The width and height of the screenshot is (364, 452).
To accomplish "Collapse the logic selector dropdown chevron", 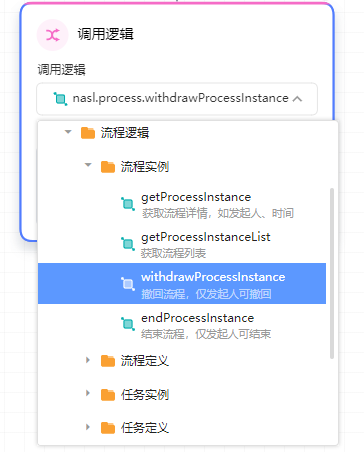I will click(x=297, y=99).
